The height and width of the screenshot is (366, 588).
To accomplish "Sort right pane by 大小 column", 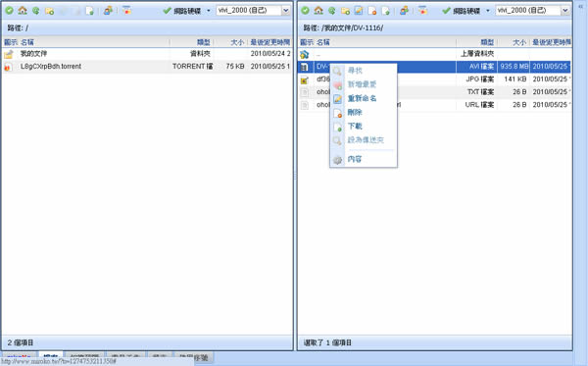I will click(519, 42).
